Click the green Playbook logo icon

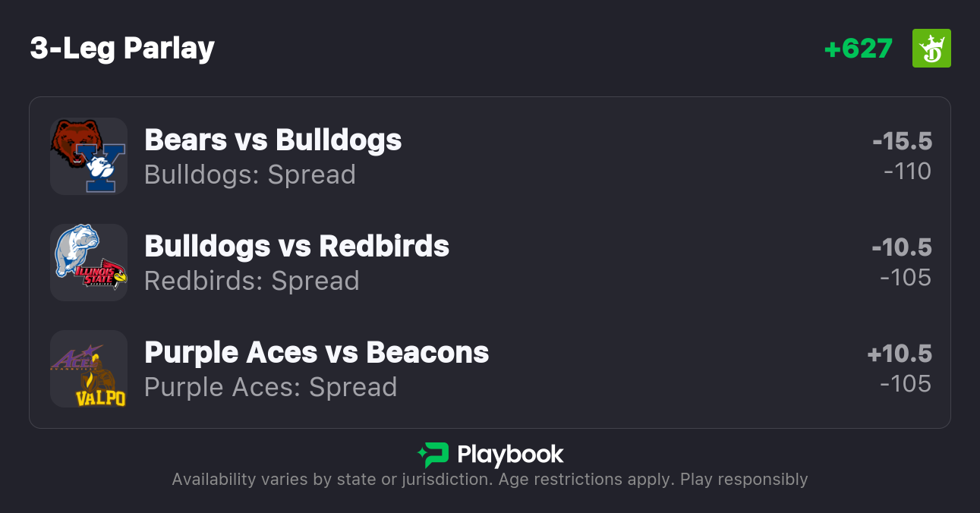433,455
